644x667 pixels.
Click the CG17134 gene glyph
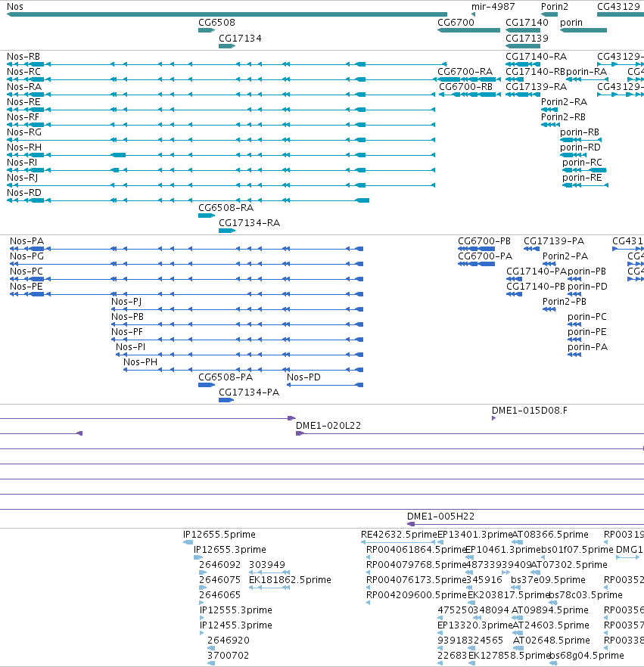pyautogui.click(x=227, y=46)
